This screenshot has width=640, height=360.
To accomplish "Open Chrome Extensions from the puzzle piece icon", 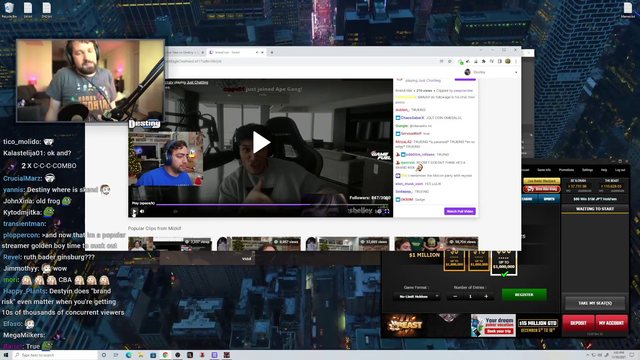I will tap(484, 61).
